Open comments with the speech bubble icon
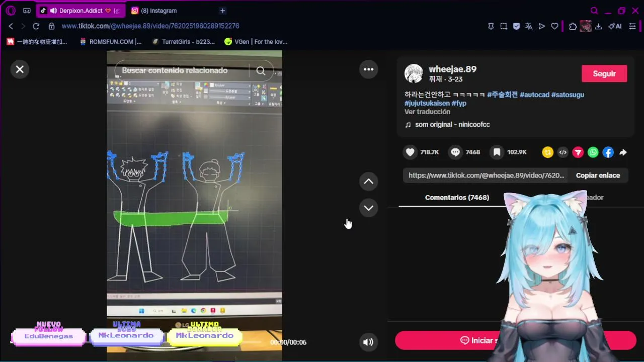The width and height of the screenshot is (644, 362). (x=455, y=152)
